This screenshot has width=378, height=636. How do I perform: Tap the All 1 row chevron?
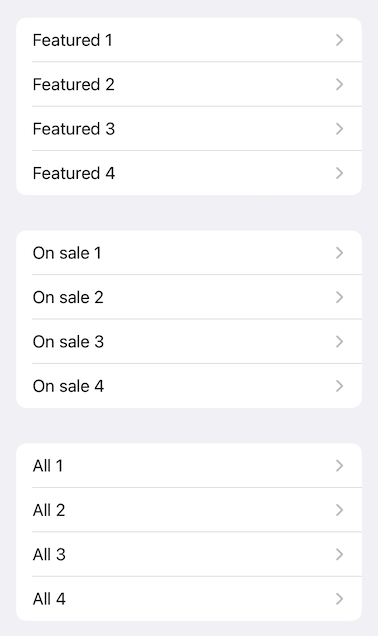click(339, 466)
